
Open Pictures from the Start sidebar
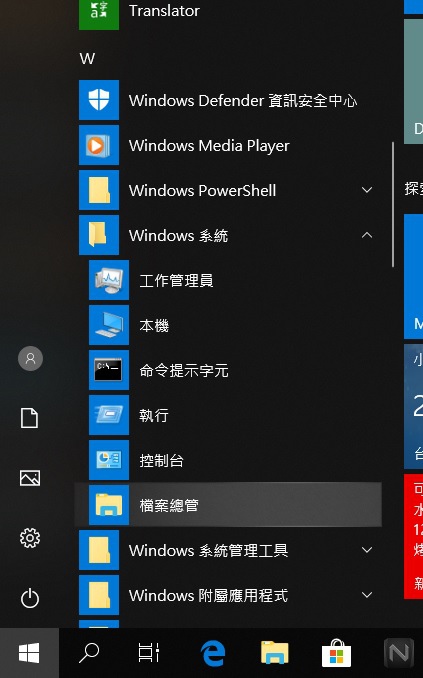[x=30, y=478]
